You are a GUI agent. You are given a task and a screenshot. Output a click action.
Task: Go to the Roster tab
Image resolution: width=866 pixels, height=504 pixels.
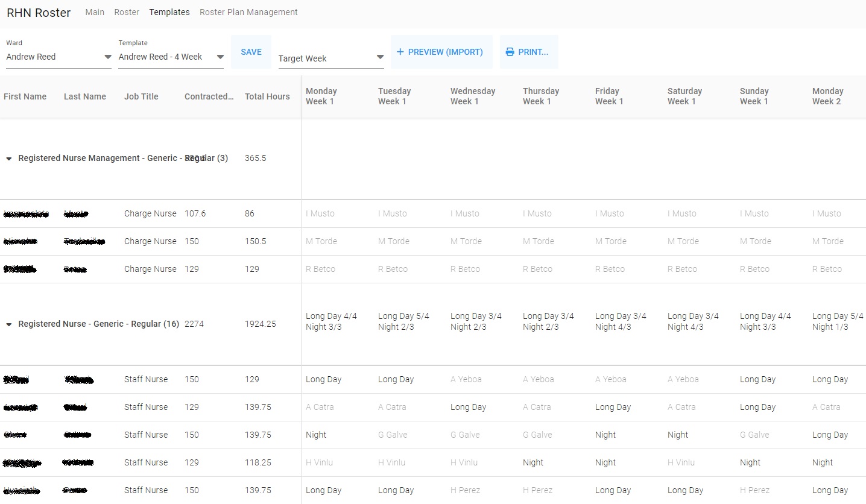pos(127,12)
